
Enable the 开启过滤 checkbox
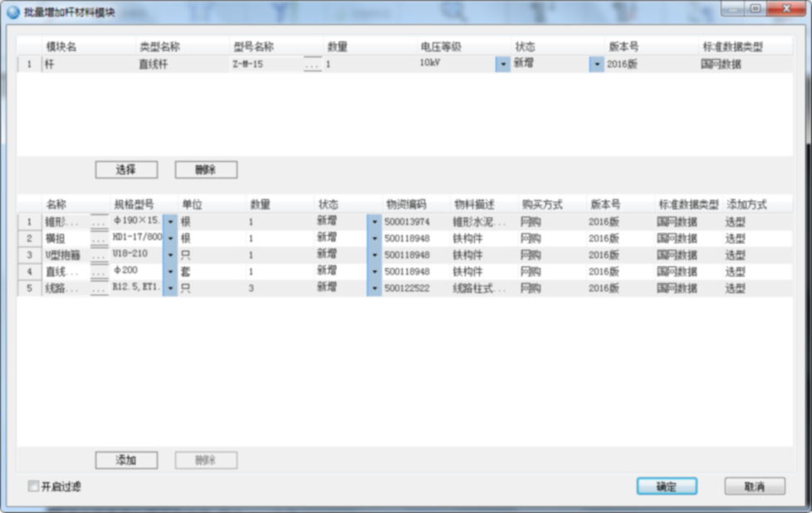click(34, 486)
